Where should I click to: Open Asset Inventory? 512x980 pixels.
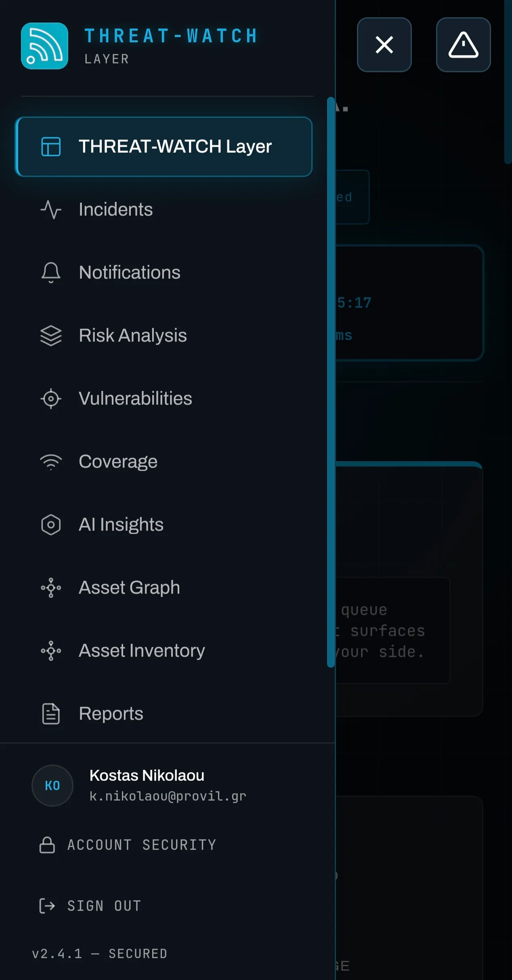164,651
